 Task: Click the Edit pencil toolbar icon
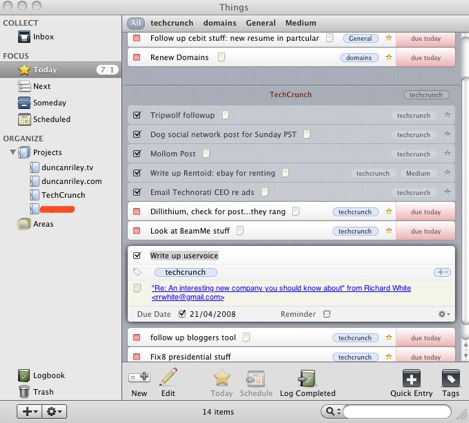point(168,377)
